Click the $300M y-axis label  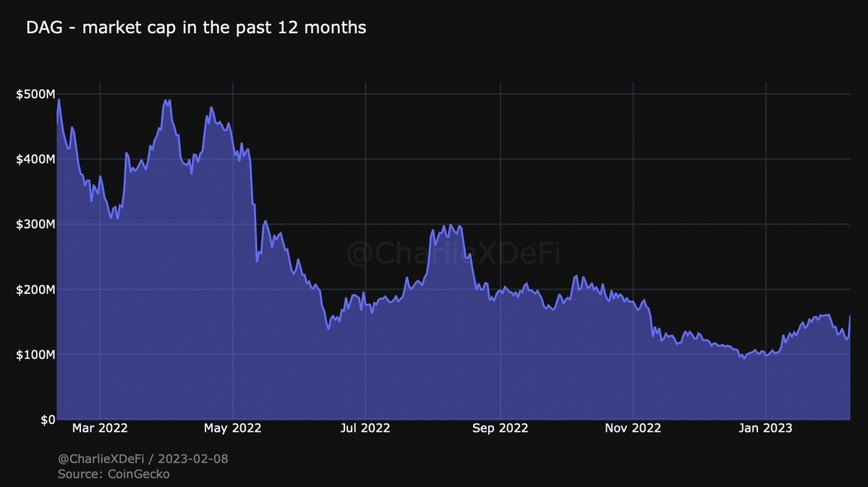pyautogui.click(x=34, y=224)
